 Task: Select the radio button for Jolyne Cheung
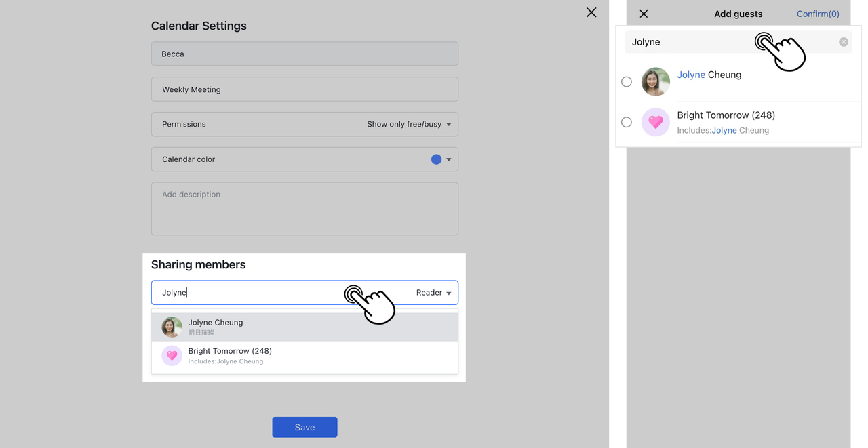[x=627, y=82]
